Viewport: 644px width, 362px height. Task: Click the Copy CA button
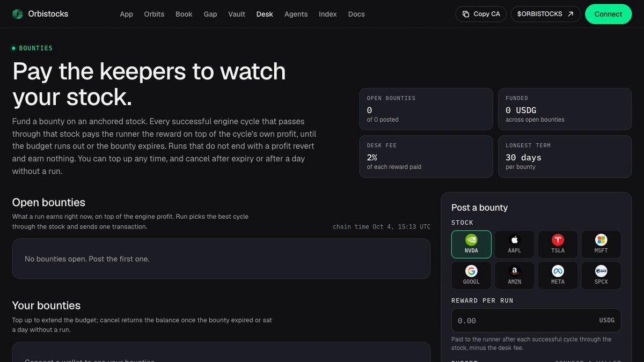481,14
